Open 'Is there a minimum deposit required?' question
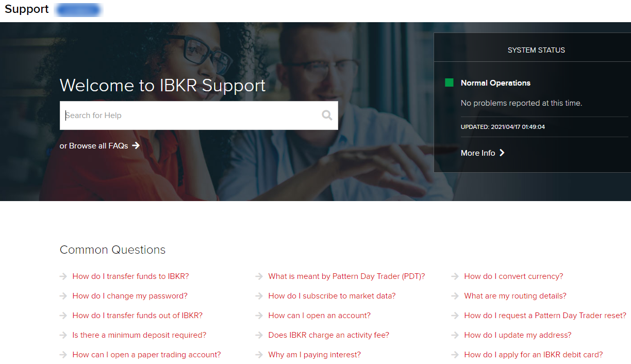The height and width of the screenshot is (364, 631). click(x=139, y=335)
